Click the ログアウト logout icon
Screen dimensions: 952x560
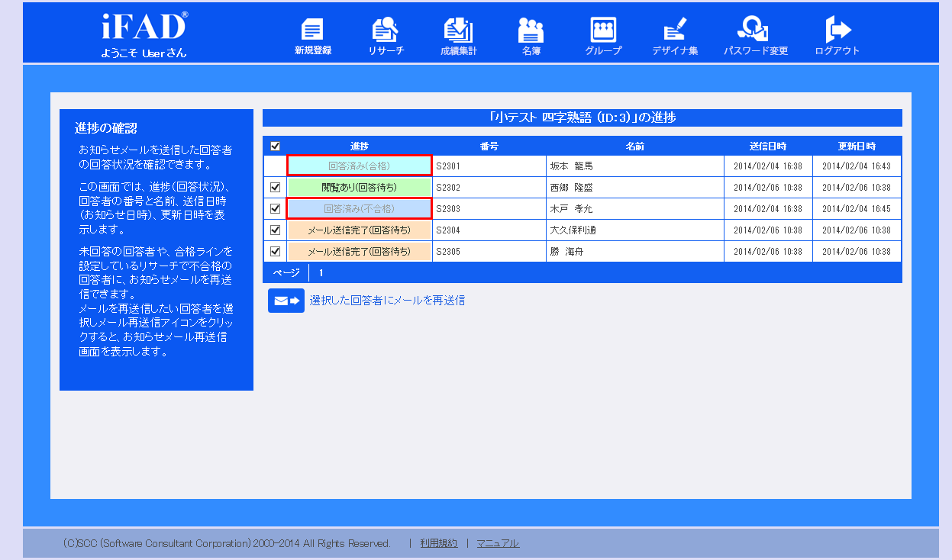click(x=837, y=31)
